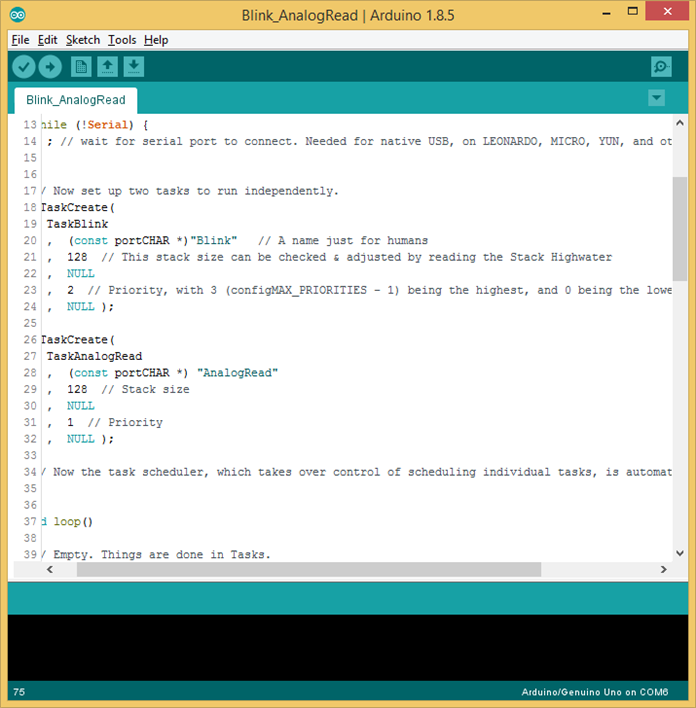Click the NULL keyword on line 22

pyautogui.click(x=81, y=274)
